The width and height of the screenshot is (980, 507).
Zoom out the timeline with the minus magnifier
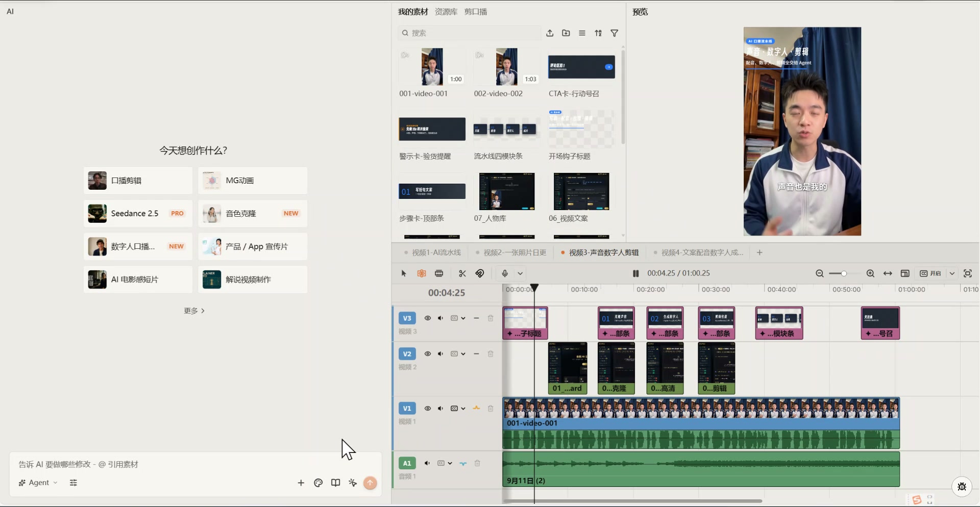[820, 273]
